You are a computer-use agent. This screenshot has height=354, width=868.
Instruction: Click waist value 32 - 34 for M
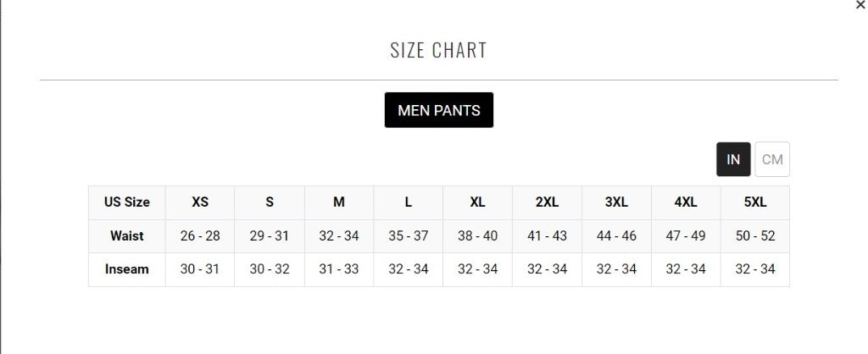point(339,236)
